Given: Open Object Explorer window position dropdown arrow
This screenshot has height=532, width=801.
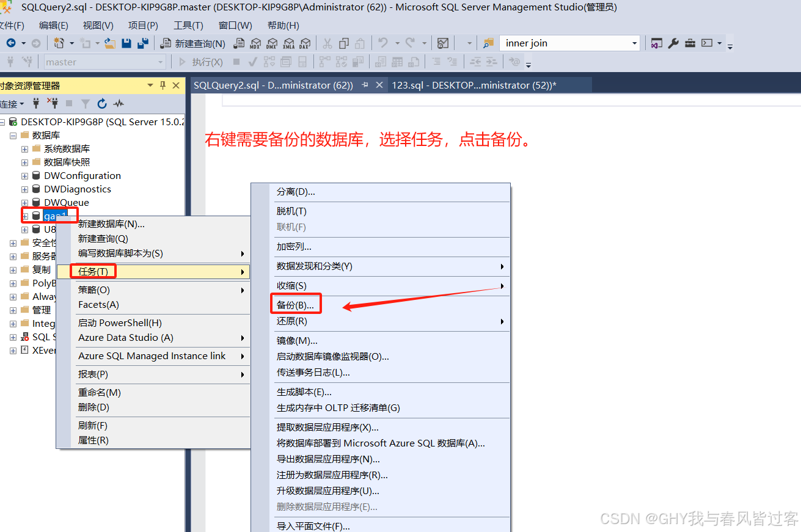Looking at the screenshot, I should (x=150, y=86).
